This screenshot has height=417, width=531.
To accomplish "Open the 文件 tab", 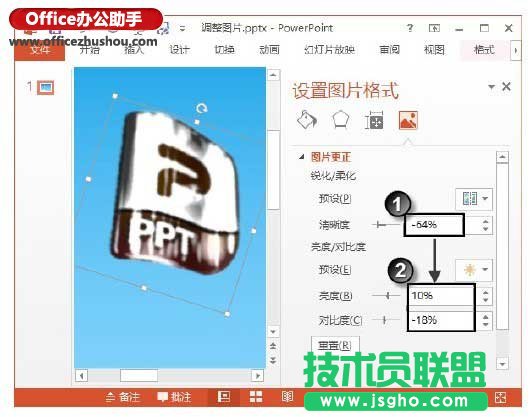I will point(40,50).
